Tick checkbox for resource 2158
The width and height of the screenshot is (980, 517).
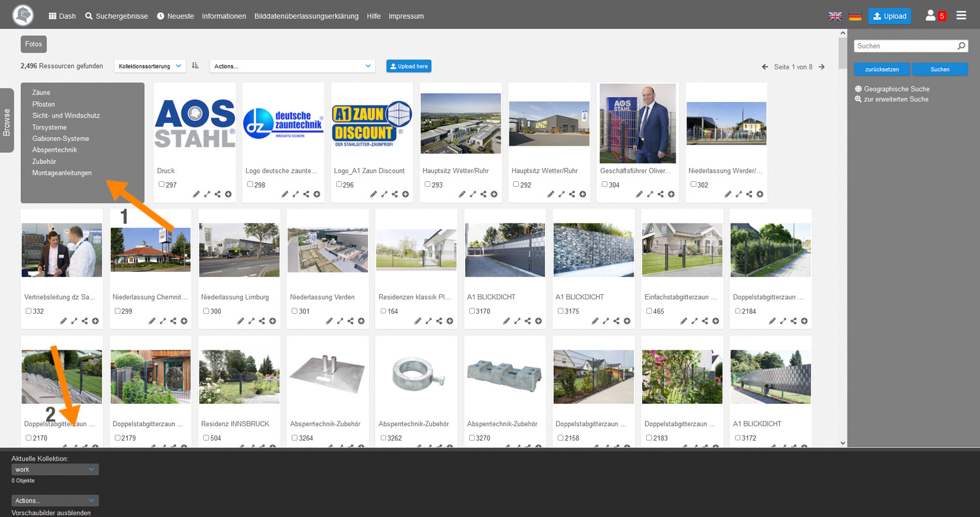(x=561, y=438)
